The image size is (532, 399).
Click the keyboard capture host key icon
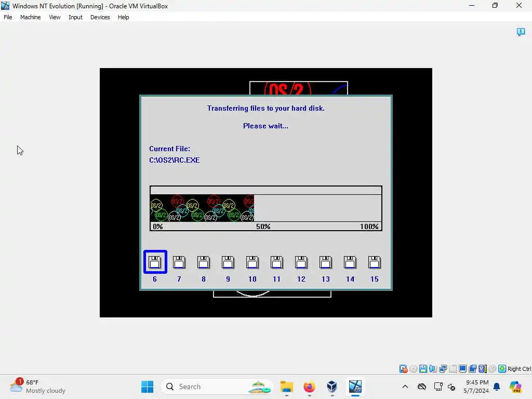click(x=502, y=369)
